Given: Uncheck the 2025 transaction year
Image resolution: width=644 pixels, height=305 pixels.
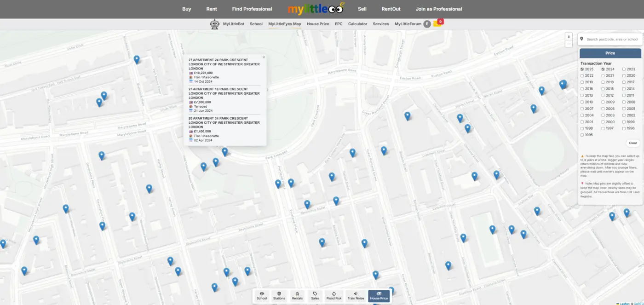Looking at the screenshot, I should pyautogui.click(x=582, y=69).
